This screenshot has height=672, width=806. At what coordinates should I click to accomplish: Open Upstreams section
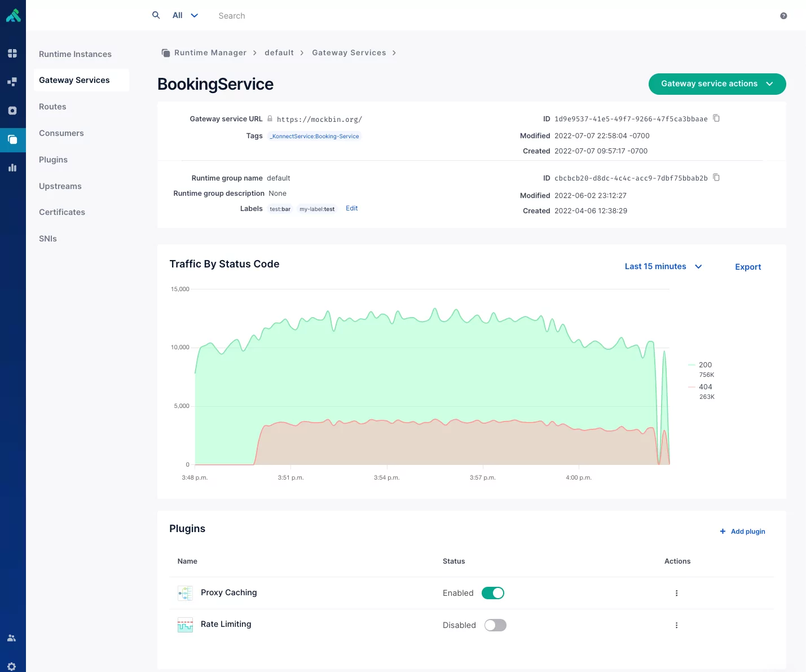coord(60,186)
